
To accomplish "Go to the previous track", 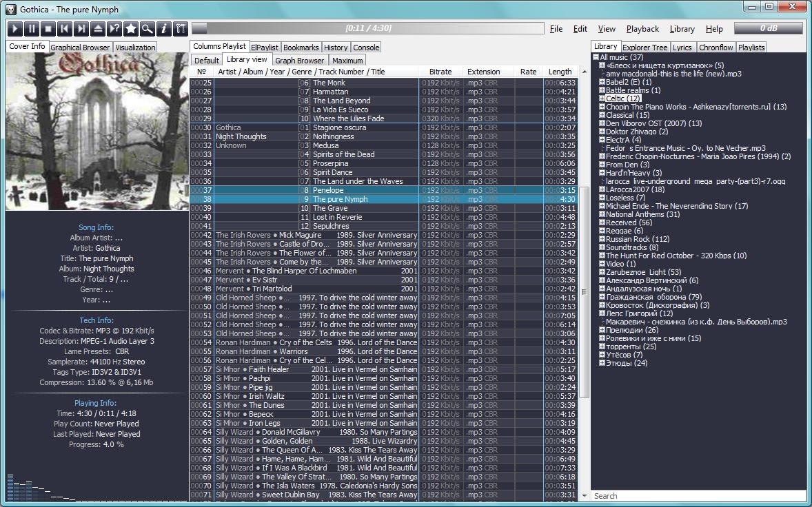I will click(65, 29).
